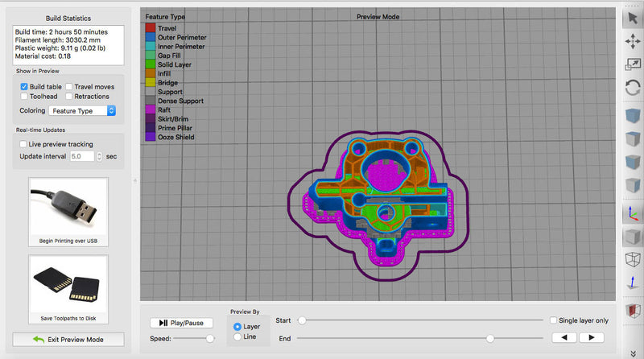
Task: Click the scale model tool icon
Action: click(632, 64)
